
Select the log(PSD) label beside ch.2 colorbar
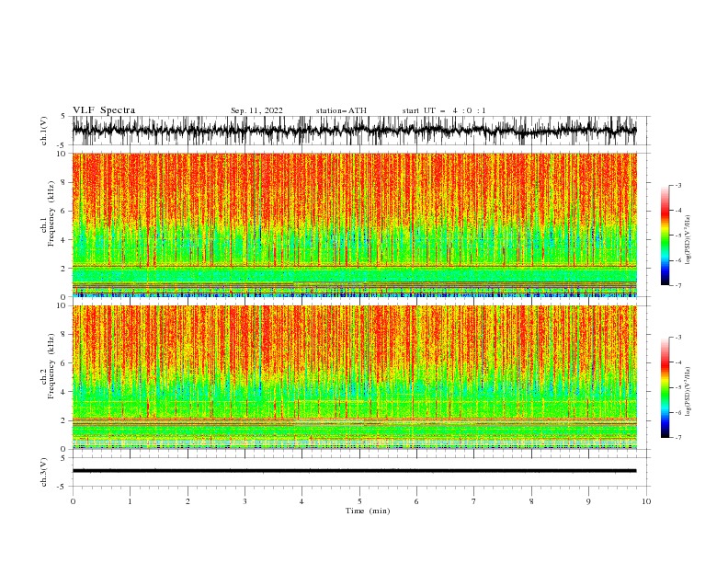pos(688,392)
